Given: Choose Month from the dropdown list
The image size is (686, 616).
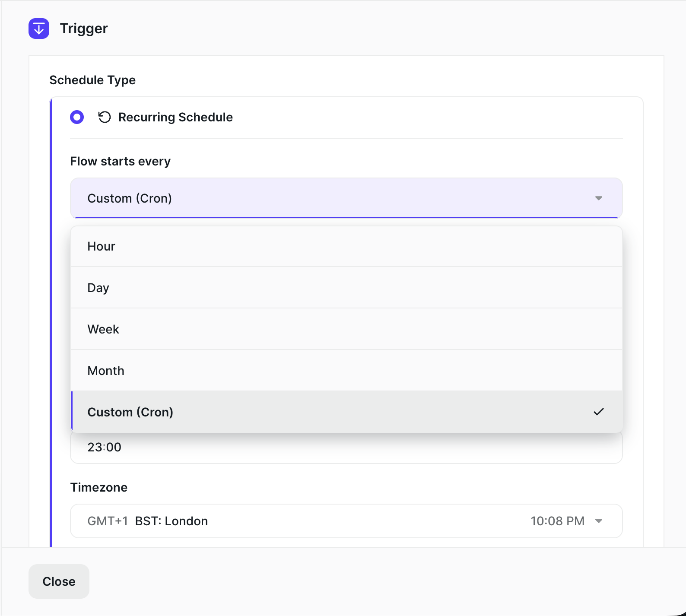Looking at the screenshot, I should [346, 371].
